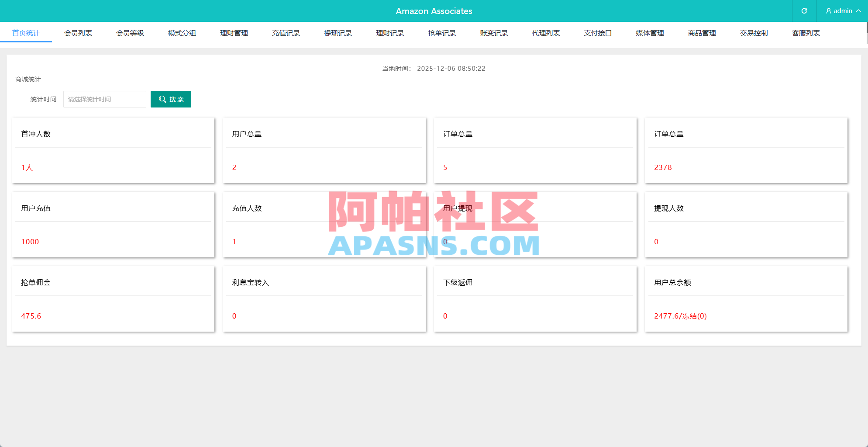
Task: Click the 用户充值 value 1000
Action: 30,242
